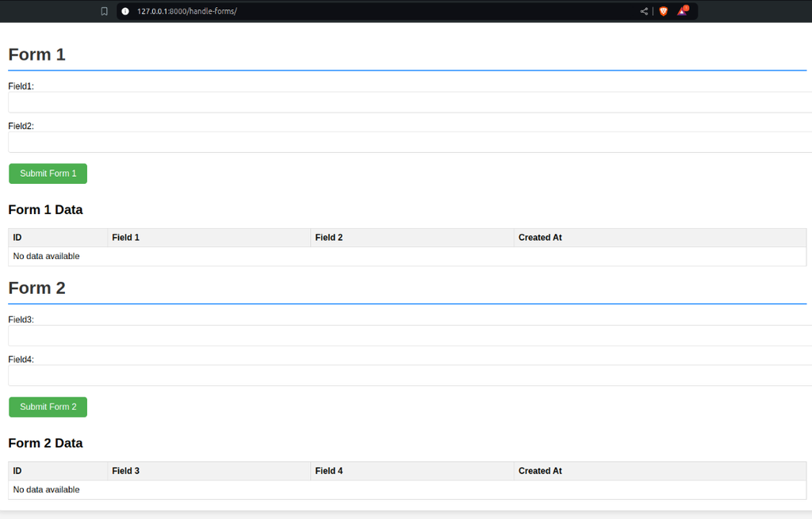Screen dimensions: 812x519
Task: Click into the Field3 input box
Action: coord(410,336)
